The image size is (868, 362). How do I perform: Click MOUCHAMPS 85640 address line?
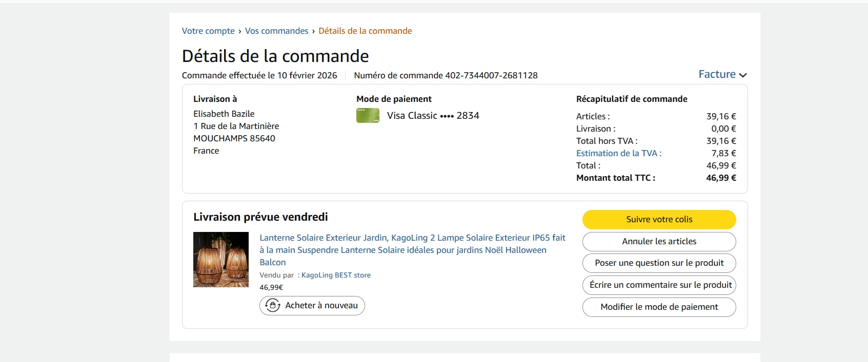coord(234,138)
